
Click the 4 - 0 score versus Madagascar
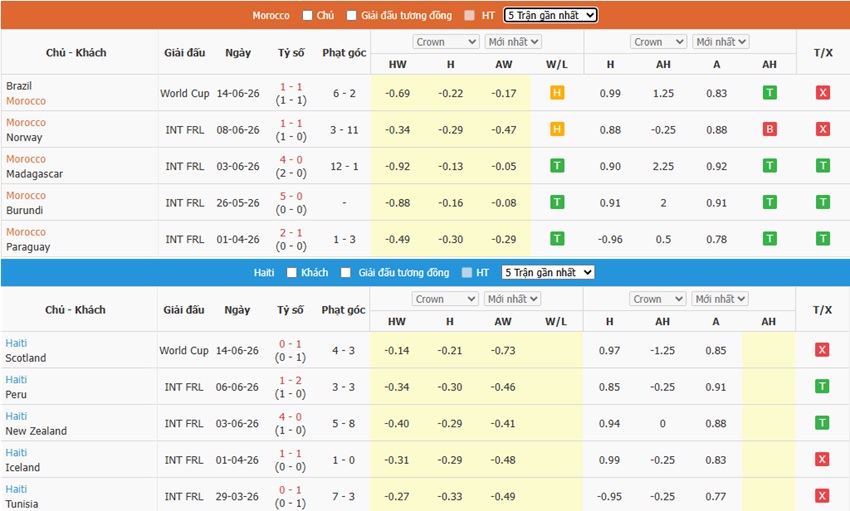point(291,160)
